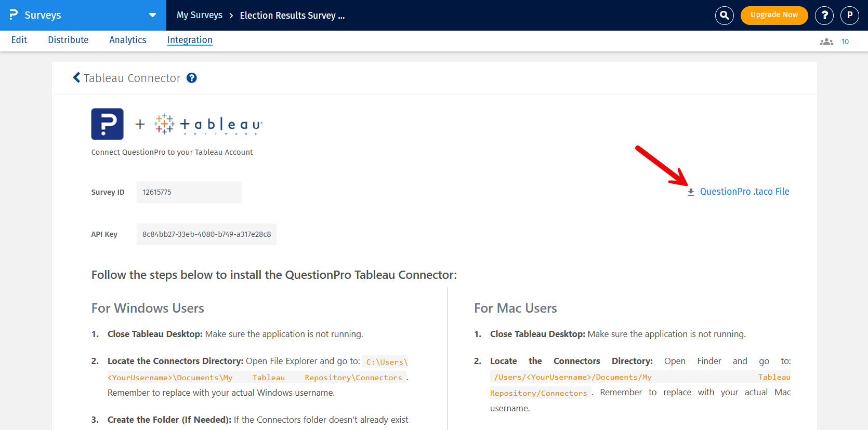Image resolution: width=868 pixels, height=430 pixels.
Task: Open the profile P avatar menu
Action: coord(850,16)
